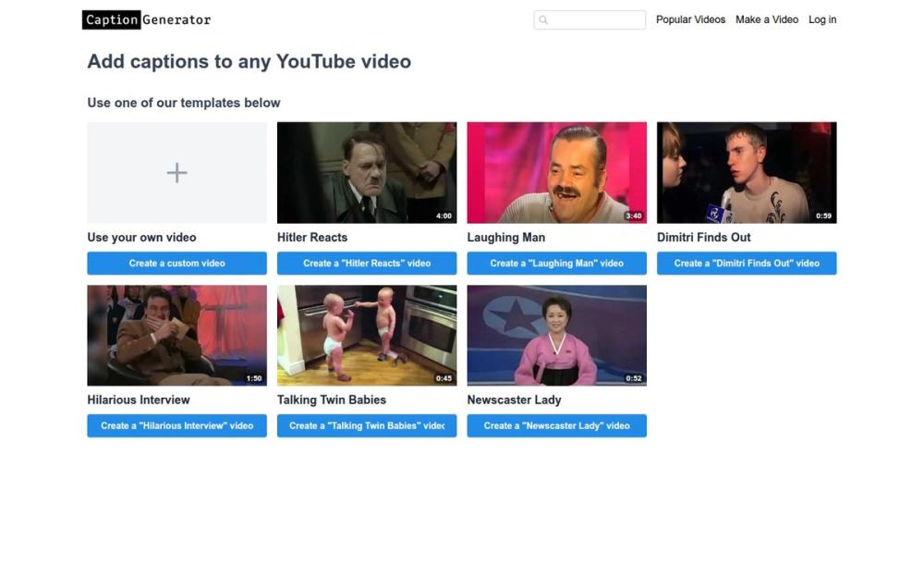Click the "Newscaster Lady" title text
924x578 pixels.
(514, 400)
